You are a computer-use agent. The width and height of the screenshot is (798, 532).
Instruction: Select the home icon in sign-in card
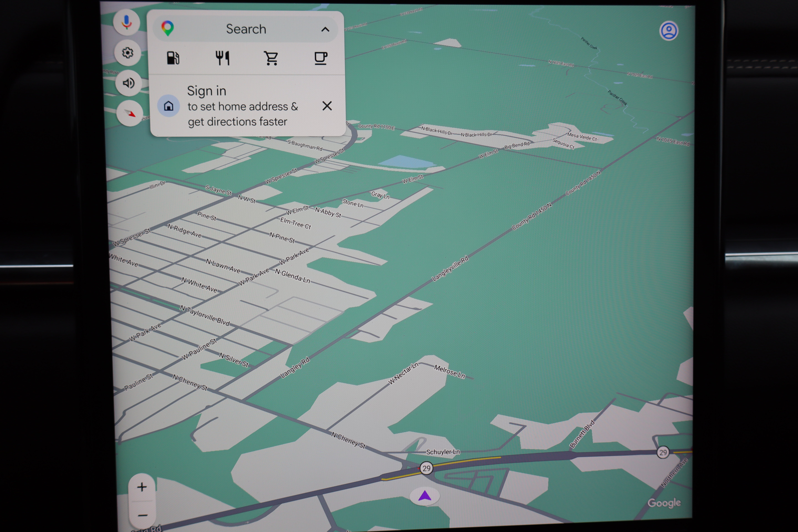169,106
